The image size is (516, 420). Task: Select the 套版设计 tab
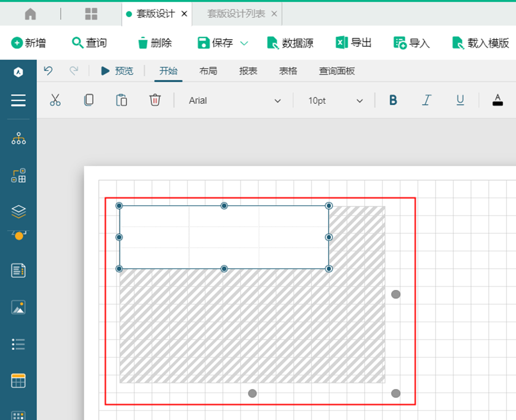tap(155, 14)
